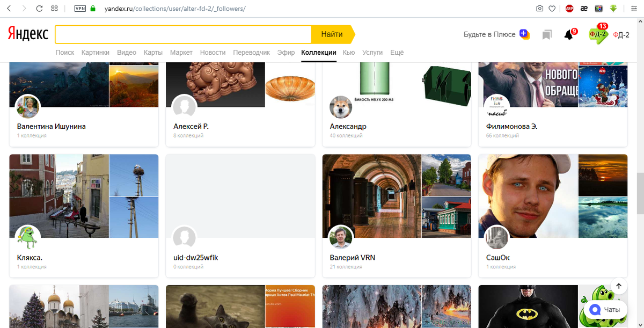The height and width of the screenshot is (328, 644).
Task: Open stork nest thumbnail in Клякса. card
Action: [x=134, y=175]
